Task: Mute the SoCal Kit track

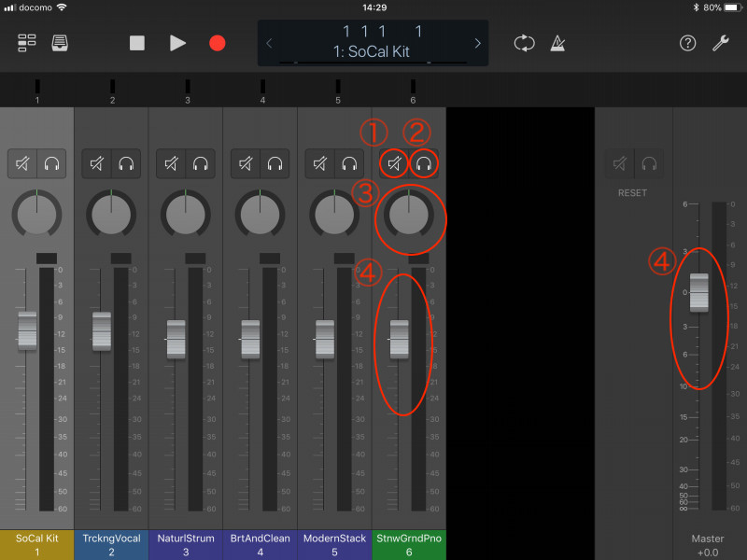Action: coord(21,163)
